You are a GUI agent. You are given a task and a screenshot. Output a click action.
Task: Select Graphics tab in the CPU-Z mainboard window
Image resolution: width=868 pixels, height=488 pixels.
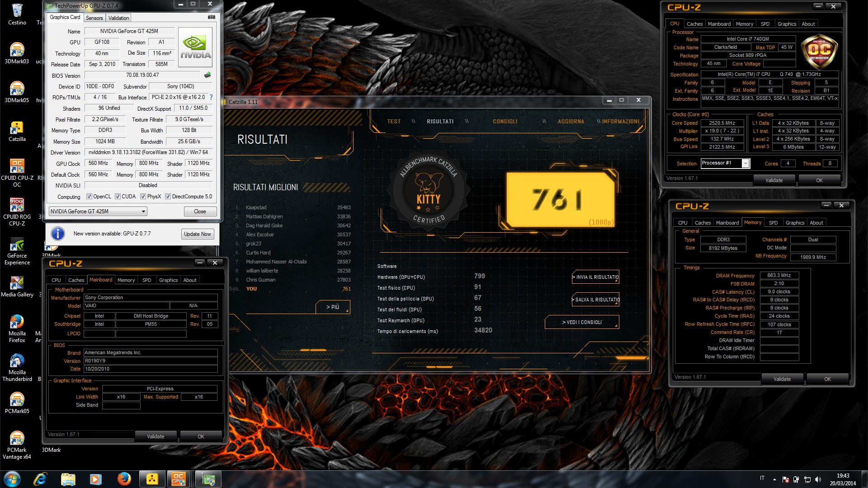tap(168, 280)
